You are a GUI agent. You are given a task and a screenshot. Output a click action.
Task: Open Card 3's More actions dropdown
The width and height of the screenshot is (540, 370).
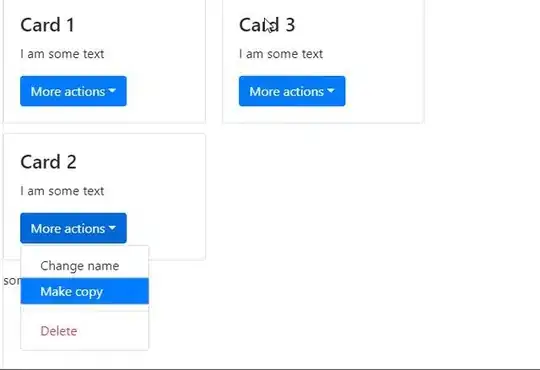[292, 91]
